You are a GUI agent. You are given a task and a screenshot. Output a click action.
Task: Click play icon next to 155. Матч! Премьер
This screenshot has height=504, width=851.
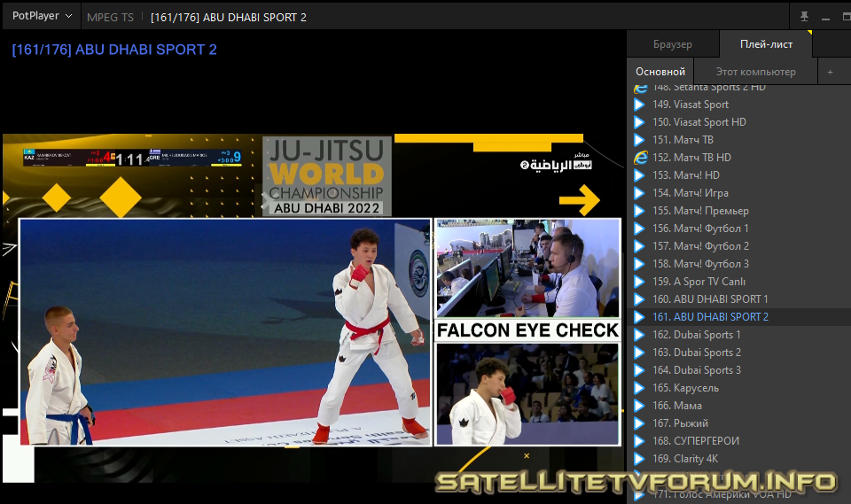(x=639, y=211)
